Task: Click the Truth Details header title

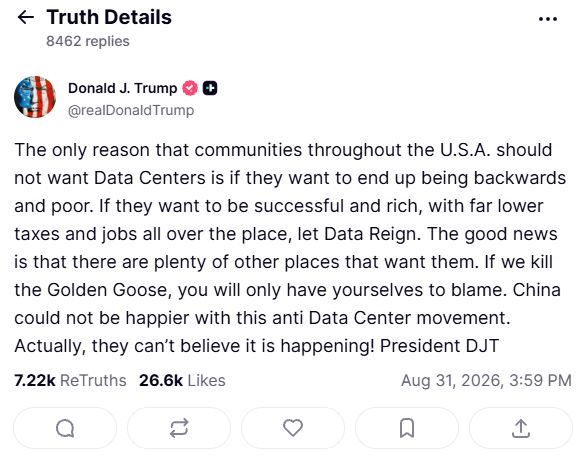Action: pyautogui.click(x=109, y=17)
